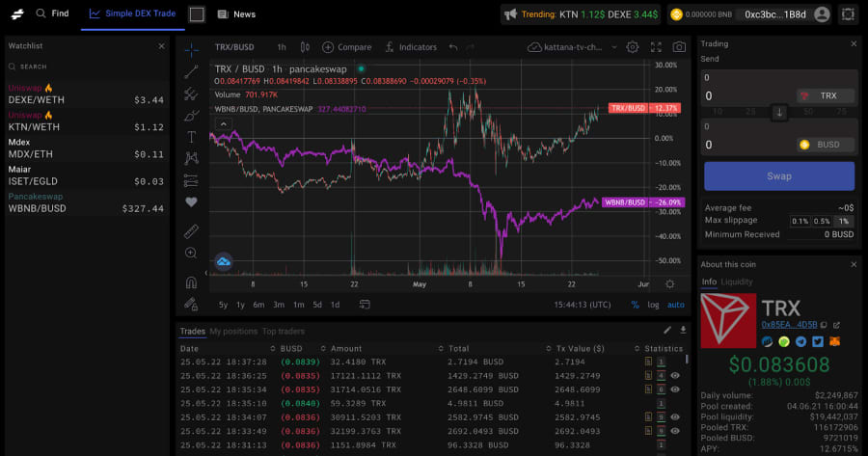
Task: Copy the TRX contract address
Action: pyautogui.click(x=824, y=325)
